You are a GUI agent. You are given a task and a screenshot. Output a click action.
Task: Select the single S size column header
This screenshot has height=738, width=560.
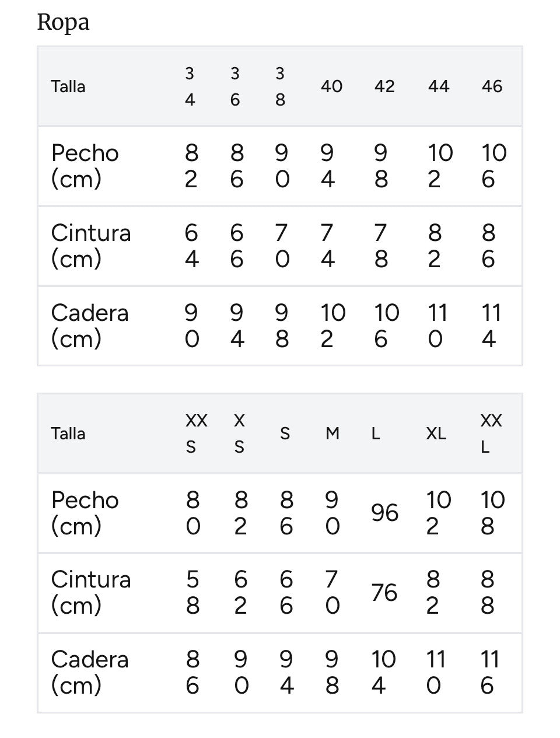pyautogui.click(x=285, y=433)
